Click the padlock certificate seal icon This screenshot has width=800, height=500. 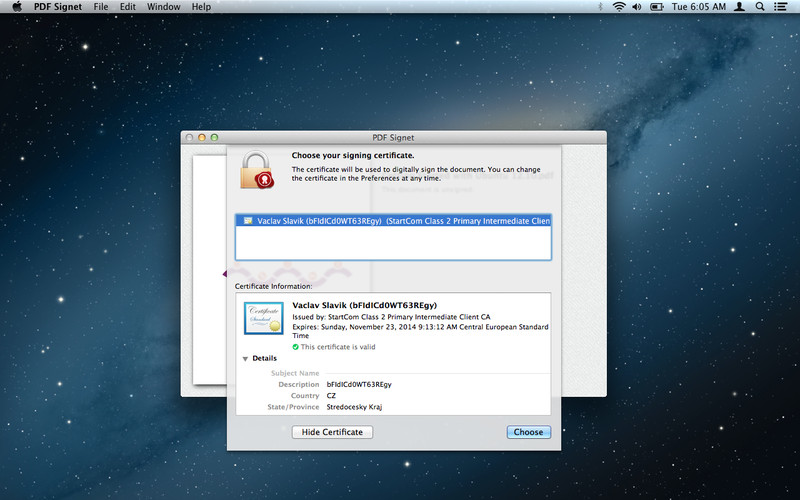(x=257, y=170)
